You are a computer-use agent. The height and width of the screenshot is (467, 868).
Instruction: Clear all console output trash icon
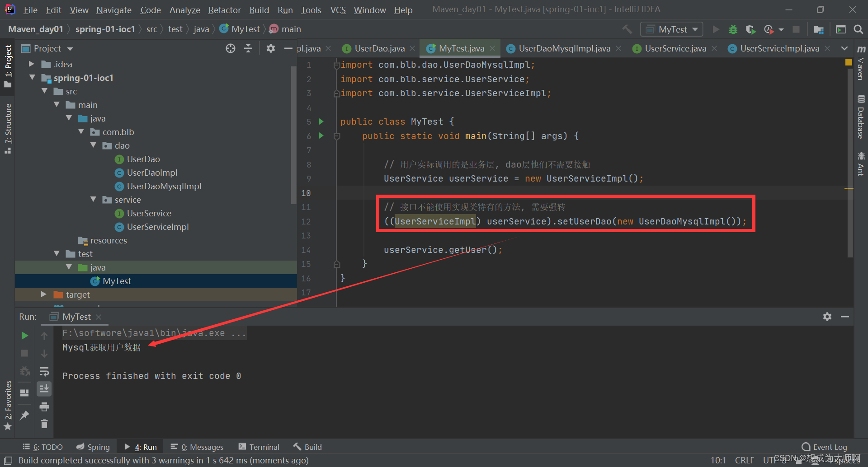44,424
